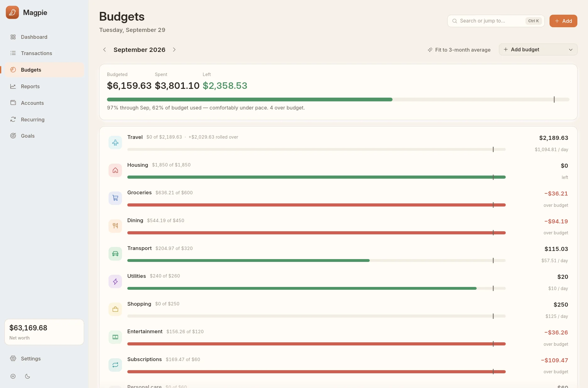
Task: Click the Subscriptions -$109.47 amount
Action: click(x=555, y=360)
